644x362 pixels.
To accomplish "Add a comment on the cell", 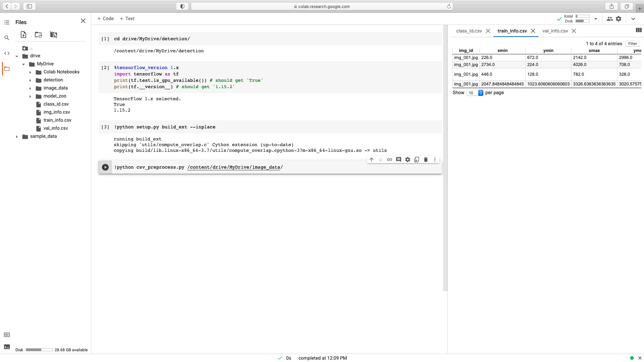I will coord(398,160).
